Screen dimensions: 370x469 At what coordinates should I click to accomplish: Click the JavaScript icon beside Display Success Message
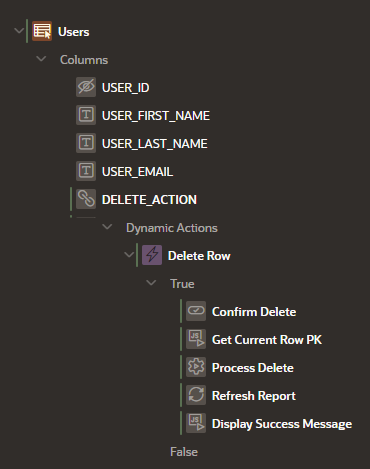pos(196,423)
